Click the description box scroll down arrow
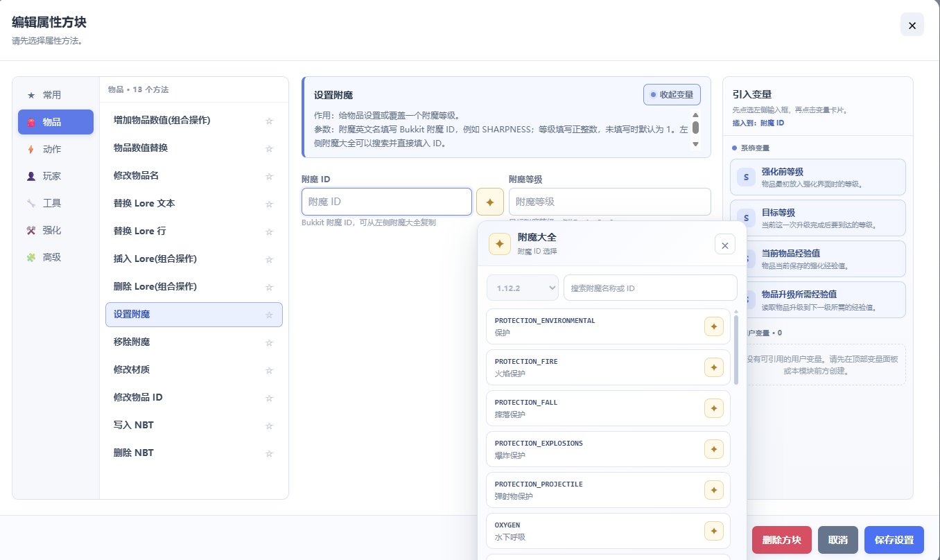 pyautogui.click(x=695, y=143)
